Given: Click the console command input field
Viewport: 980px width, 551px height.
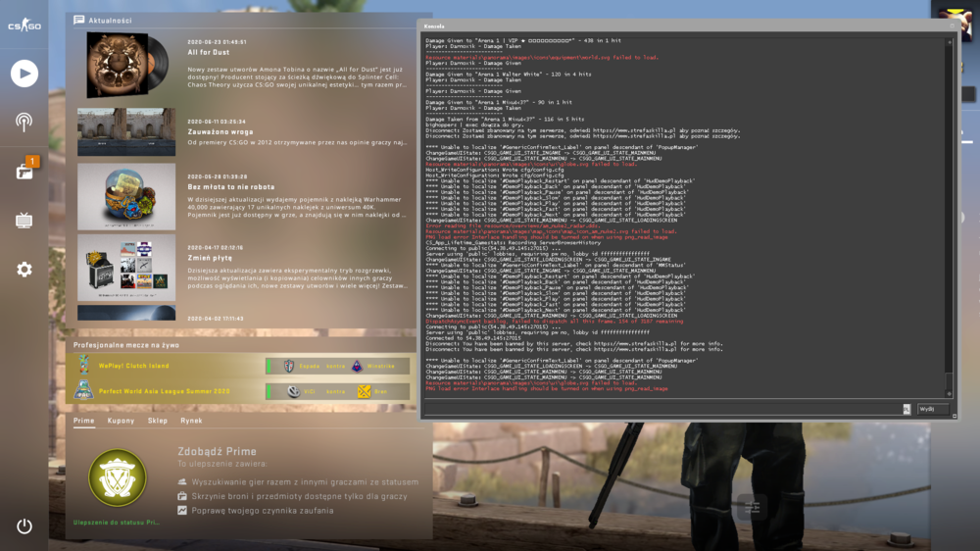Looking at the screenshot, I should (x=662, y=409).
